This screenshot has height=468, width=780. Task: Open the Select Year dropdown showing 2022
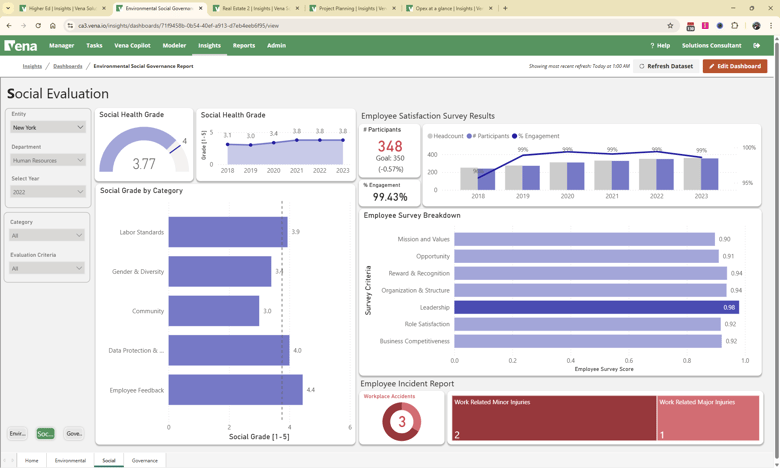(x=47, y=192)
